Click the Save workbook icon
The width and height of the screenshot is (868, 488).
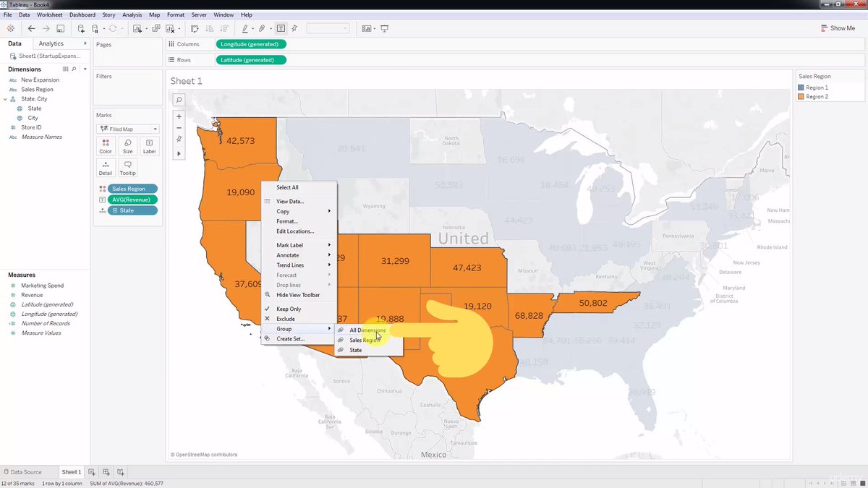point(60,28)
